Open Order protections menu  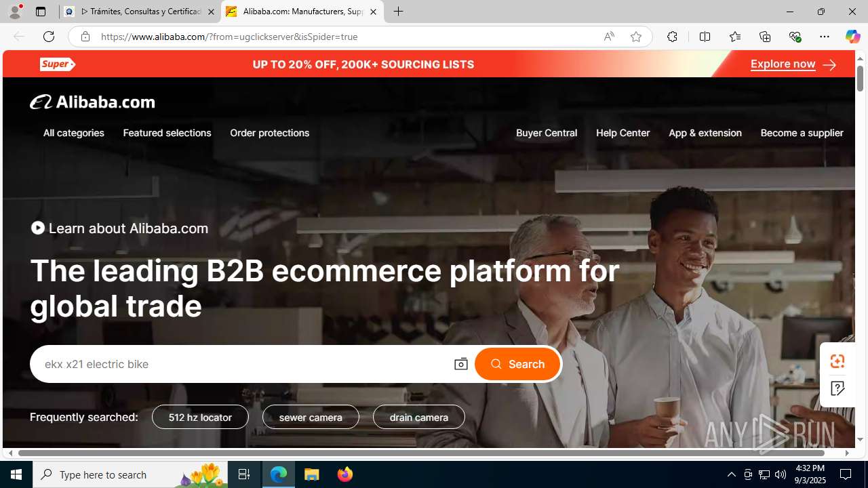click(269, 133)
